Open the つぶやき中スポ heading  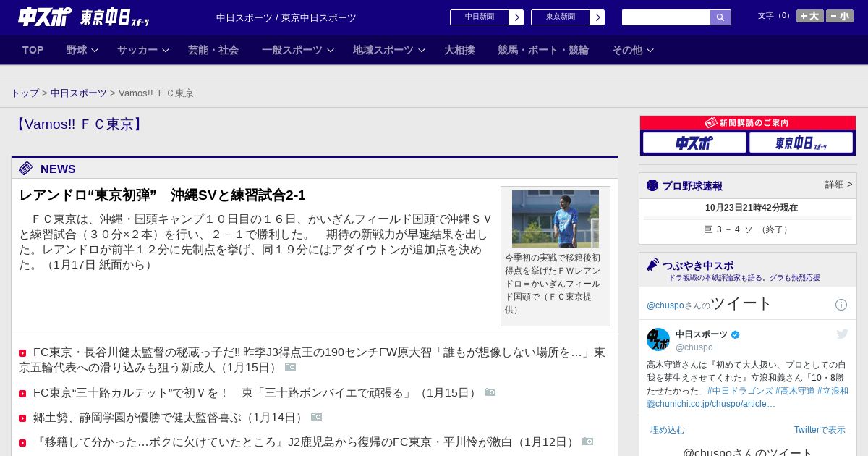click(x=698, y=266)
